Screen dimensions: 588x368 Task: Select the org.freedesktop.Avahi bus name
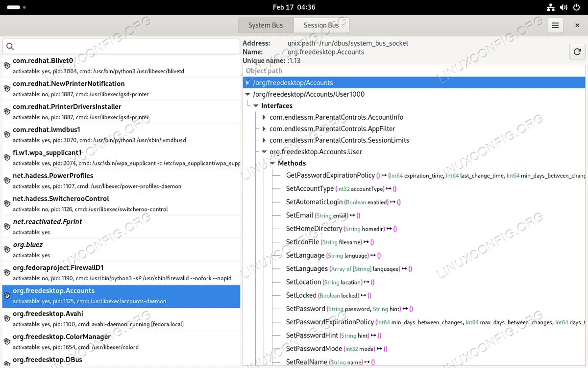tap(121, 319)
